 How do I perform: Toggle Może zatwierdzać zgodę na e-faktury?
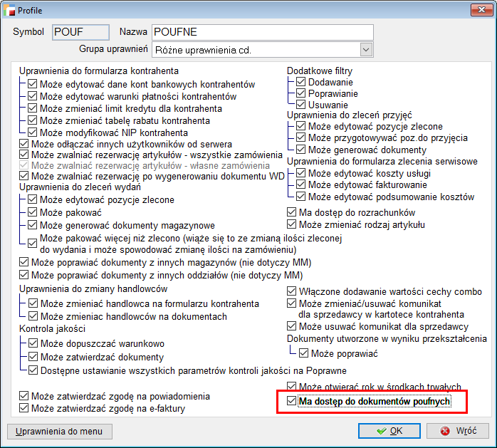(x=25, y=408)
